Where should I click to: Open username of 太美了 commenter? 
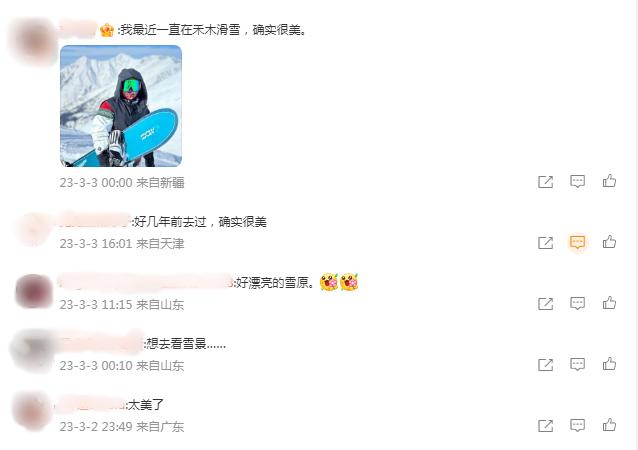pos(91,404)
